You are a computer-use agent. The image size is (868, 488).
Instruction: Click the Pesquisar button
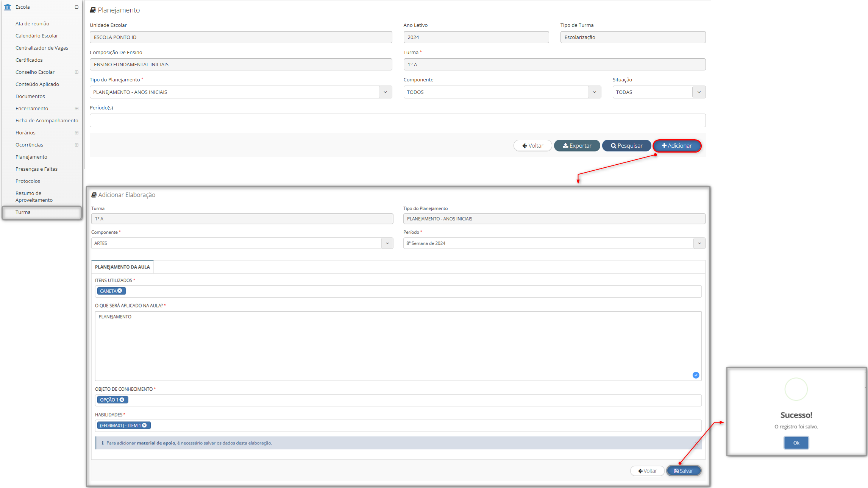tap(626, 146)
